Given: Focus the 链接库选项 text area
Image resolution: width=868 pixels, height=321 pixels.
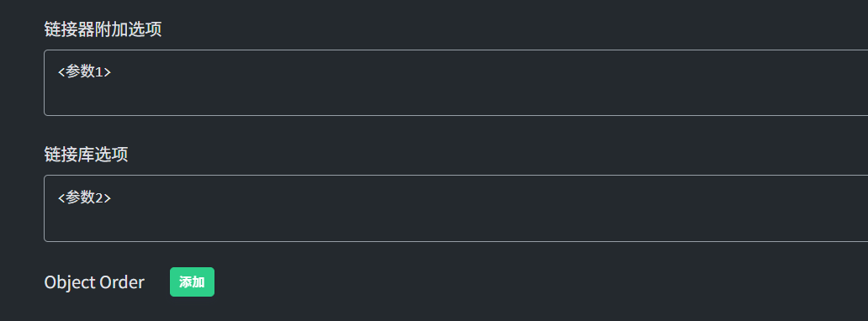Looking at the screenshot, I should (x=456, y=208).
